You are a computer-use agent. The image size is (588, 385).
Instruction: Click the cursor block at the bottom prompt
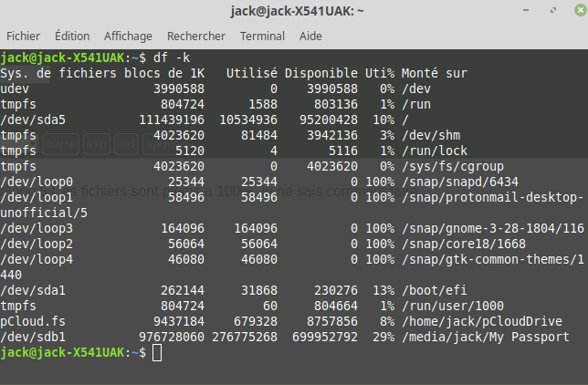tap(157, 352)
